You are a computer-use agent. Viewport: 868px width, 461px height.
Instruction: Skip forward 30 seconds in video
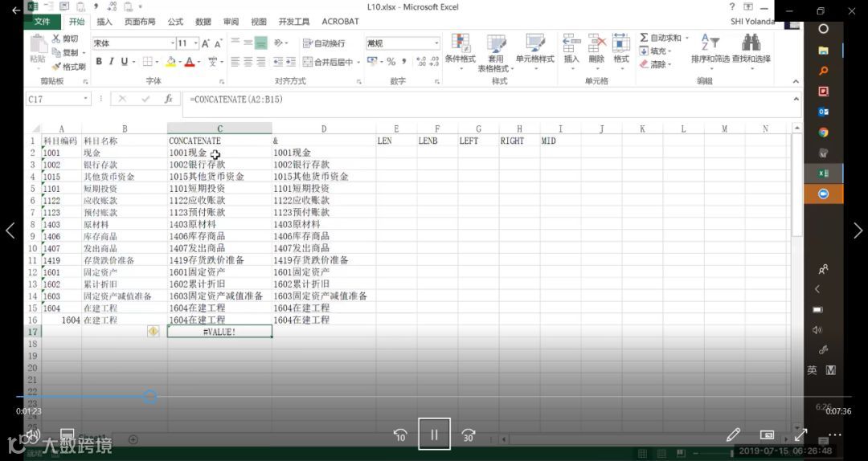click(468, 435)
